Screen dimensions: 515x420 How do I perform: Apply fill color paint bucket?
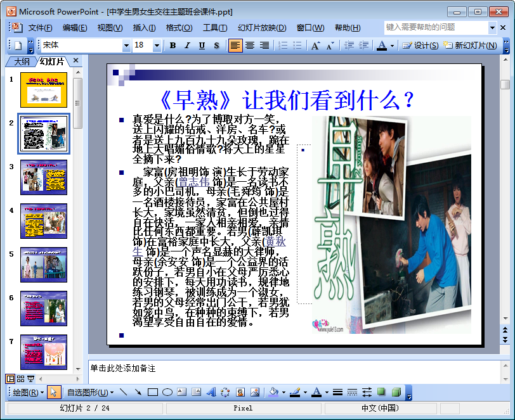point(273,392)
